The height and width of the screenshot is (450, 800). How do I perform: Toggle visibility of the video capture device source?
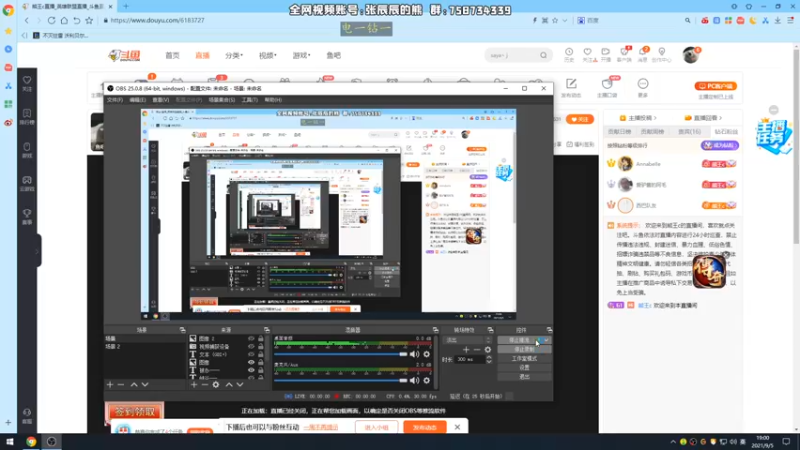coord(251,346)
